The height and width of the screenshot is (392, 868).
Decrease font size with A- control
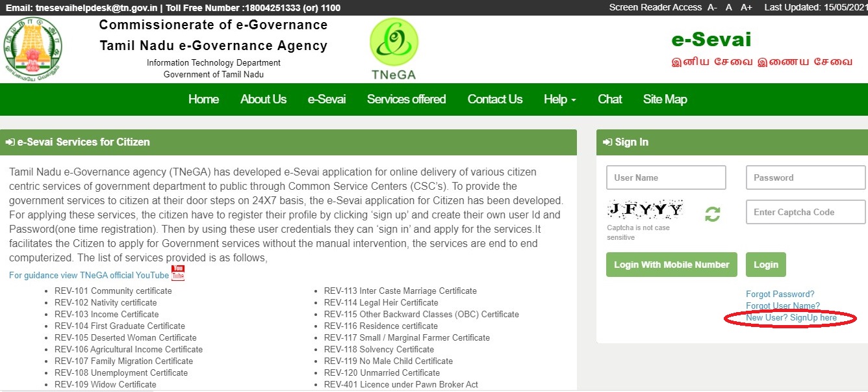click(x=712, y=7)
